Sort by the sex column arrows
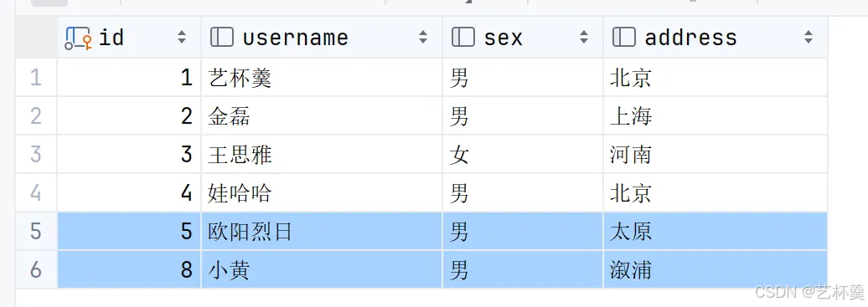Viewport: 868px width, 307px height. point(583,37)
